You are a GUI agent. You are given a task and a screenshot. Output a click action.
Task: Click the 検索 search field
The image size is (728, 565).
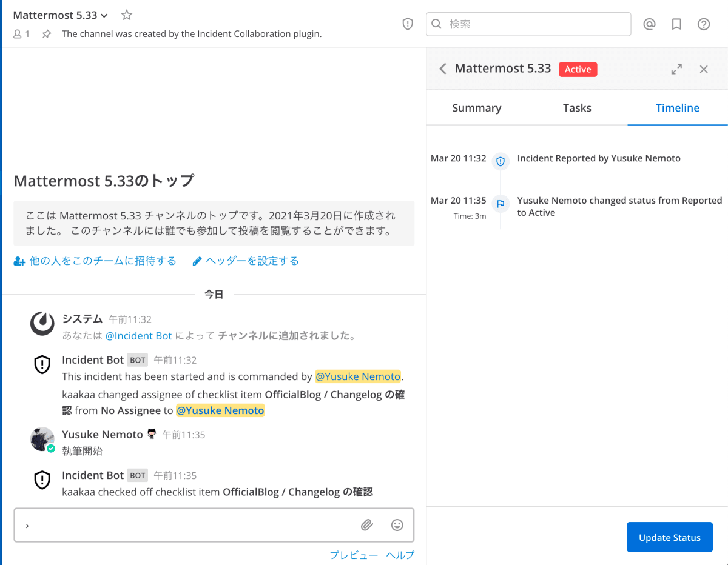(x=528, y=24)
